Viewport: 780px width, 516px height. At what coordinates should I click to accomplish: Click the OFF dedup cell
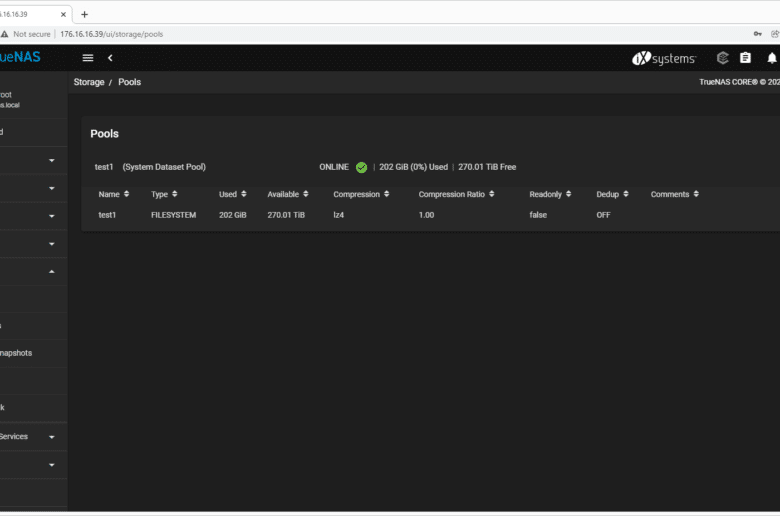[x=603, y=215]
